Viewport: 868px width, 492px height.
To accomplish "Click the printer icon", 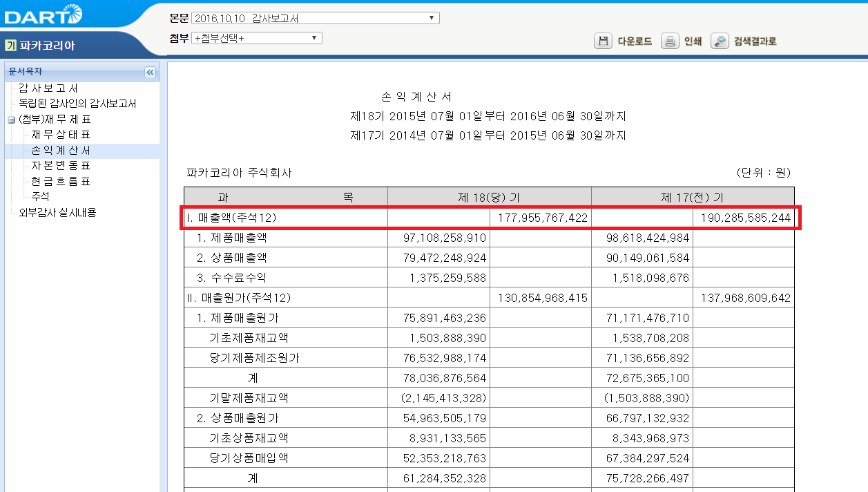I will [x=670, y=41].
